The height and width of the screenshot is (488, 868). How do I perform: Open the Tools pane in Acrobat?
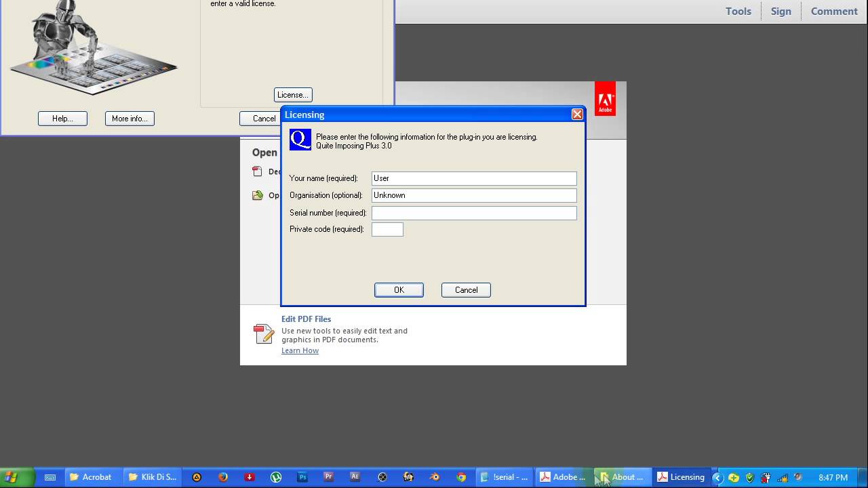point(738,12)
